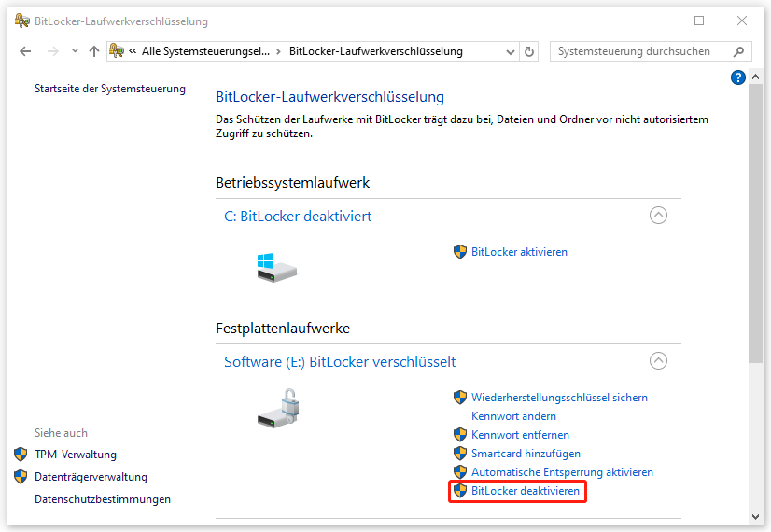Image resolution: width=771 pixels, height=532 pixels.
Task: Click shield icon beside 'Automatische Entsperrung aktivieren'
Action: coord(460,472)
